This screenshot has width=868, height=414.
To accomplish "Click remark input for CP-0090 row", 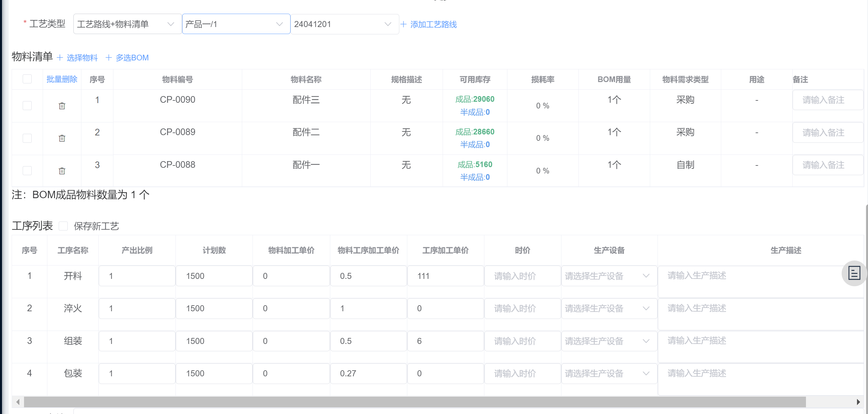I will (x=828, y=100).
